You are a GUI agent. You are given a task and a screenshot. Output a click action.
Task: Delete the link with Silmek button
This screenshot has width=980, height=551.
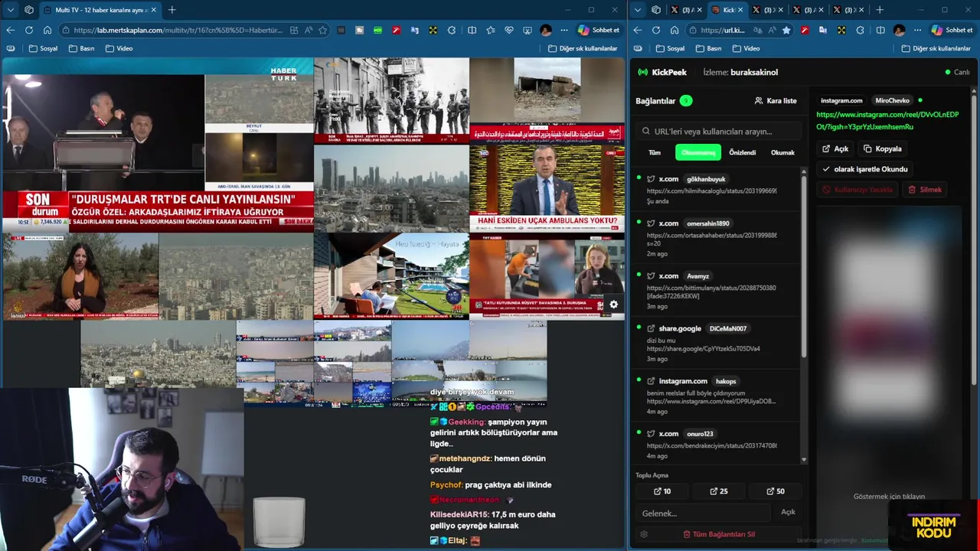[x=925, y=189]
